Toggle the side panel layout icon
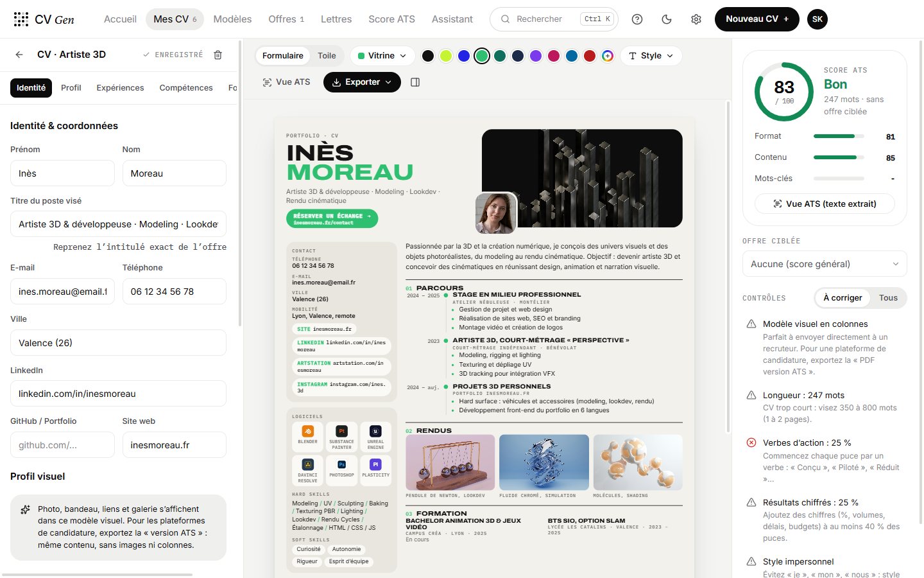 point(415,82)
